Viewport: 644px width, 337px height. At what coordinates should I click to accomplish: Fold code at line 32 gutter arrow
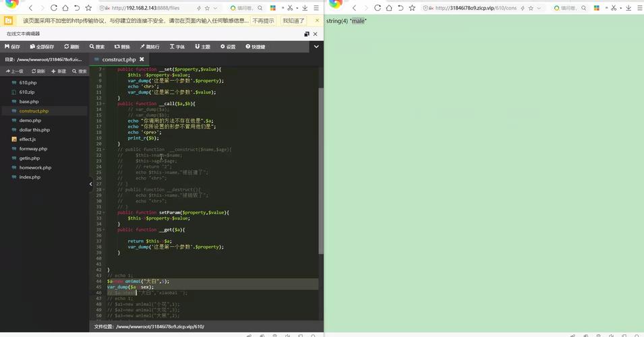[104, 212]
